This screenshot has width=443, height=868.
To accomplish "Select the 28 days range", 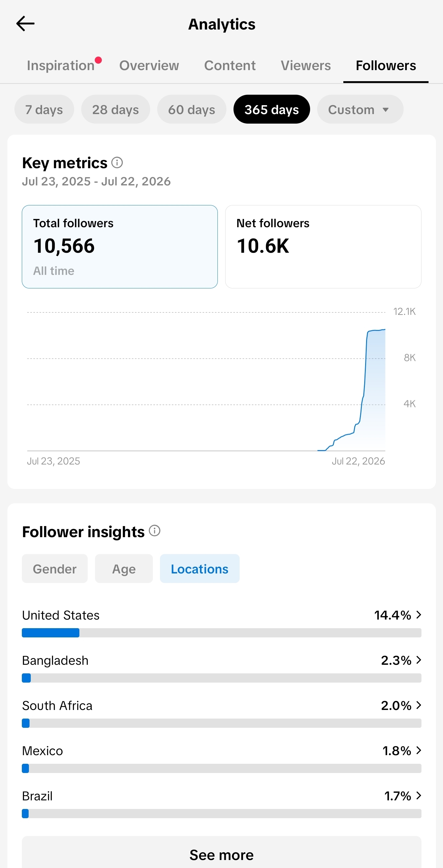I will click(x=116, y=109).
